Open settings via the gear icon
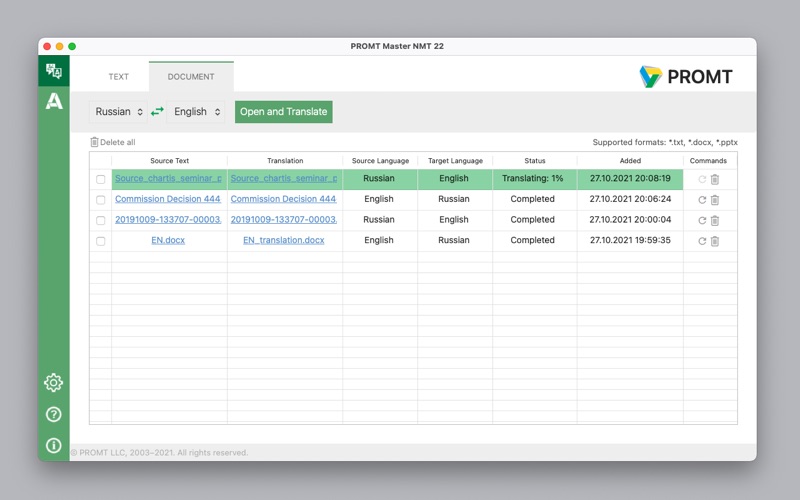 (x=54, y=383)
